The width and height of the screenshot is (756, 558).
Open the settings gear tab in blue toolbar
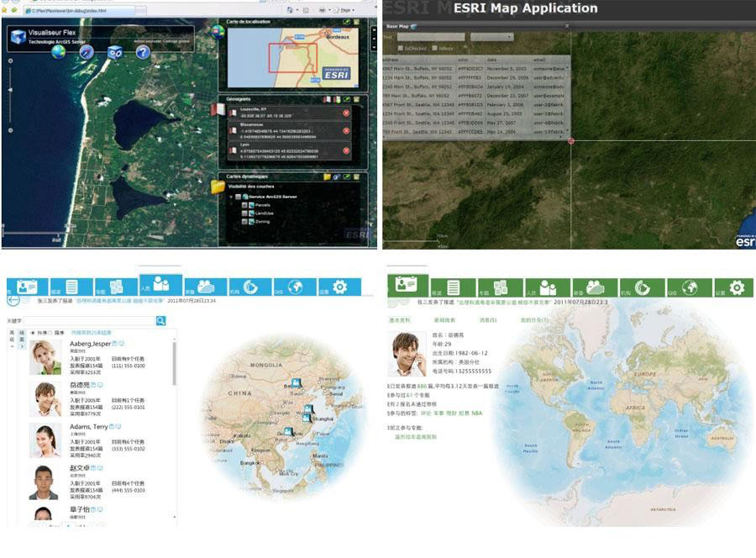point(339,287)
